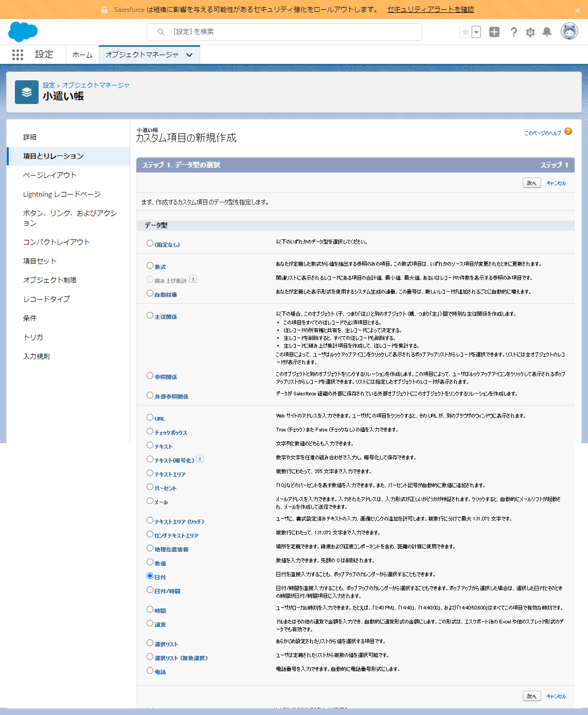Select the 電話 data type radio
The image size is (588, 715).
[150, 671]
